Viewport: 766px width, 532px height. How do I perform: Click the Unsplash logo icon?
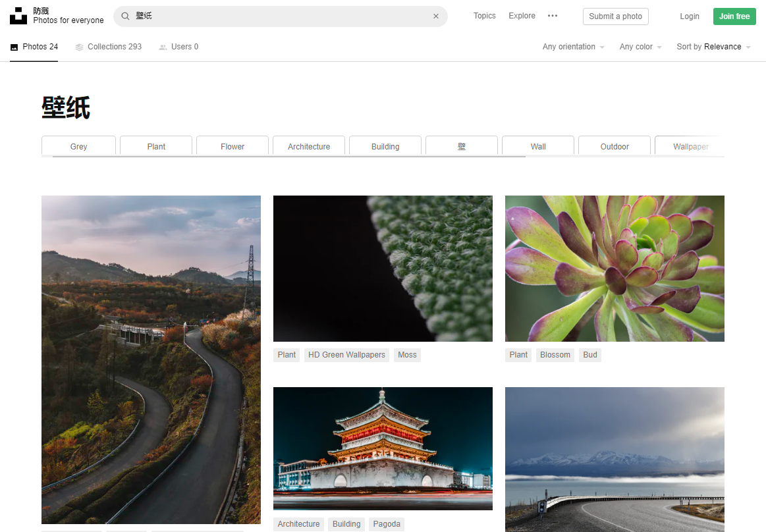18,16
